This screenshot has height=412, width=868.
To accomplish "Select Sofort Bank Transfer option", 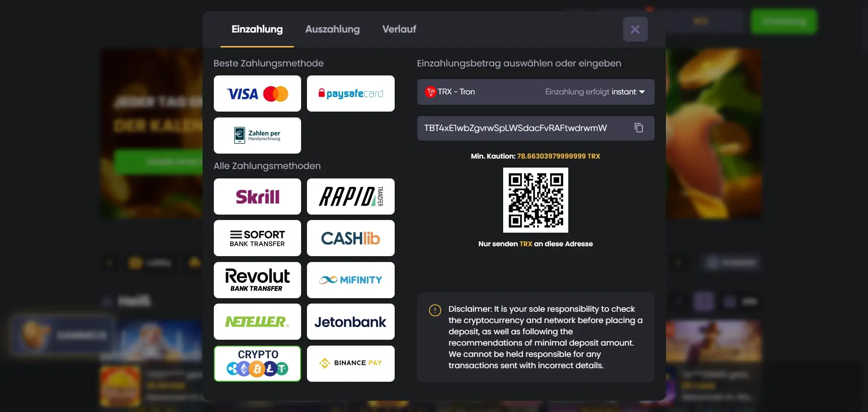I will [257, 238].
